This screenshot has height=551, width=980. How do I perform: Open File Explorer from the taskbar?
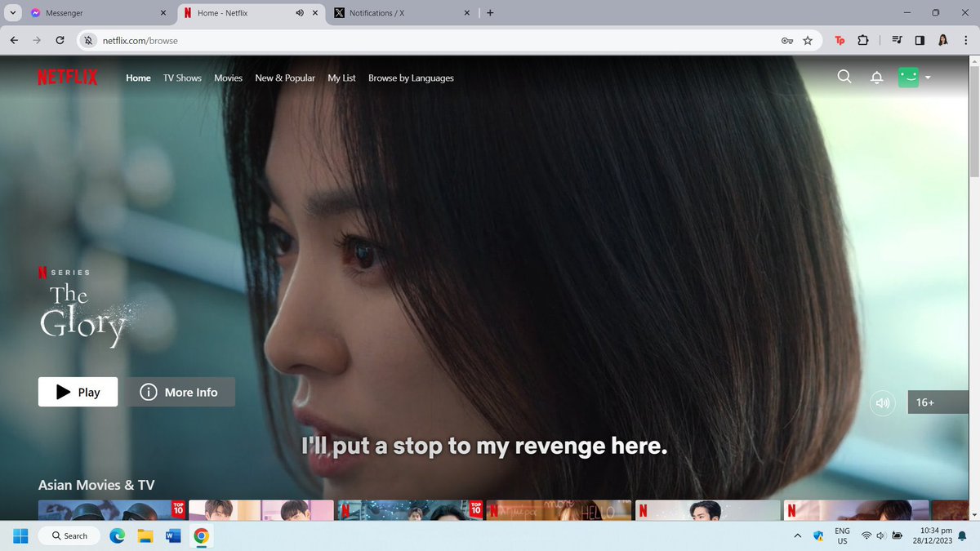145,535
